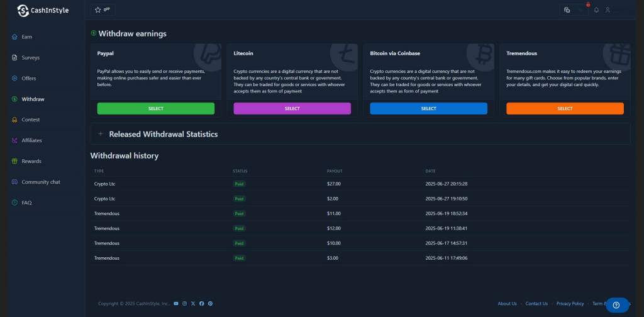Viewport: 644px width, 317px height.
Task: Open the Instagram footer icon
Action: (x=184, y=303)
